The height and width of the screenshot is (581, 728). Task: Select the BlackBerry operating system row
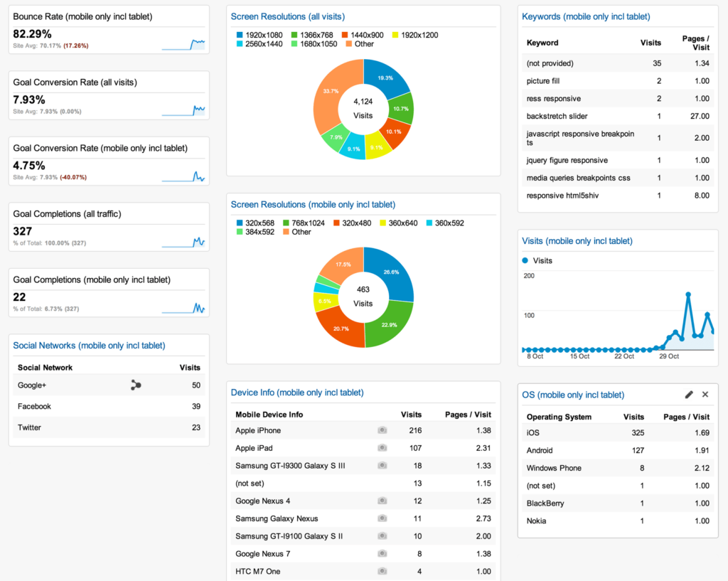pos(618,503)
